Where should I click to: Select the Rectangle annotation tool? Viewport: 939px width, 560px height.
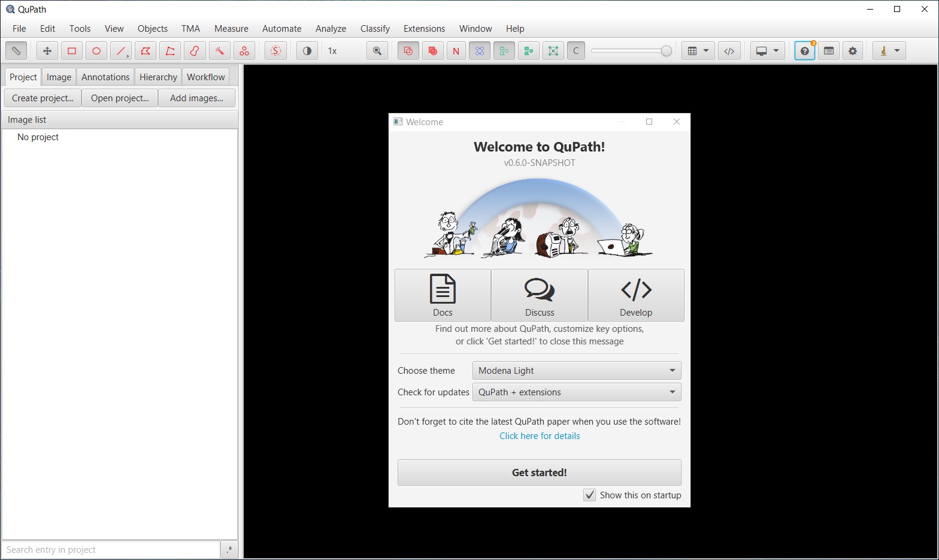tap(72, 51)
